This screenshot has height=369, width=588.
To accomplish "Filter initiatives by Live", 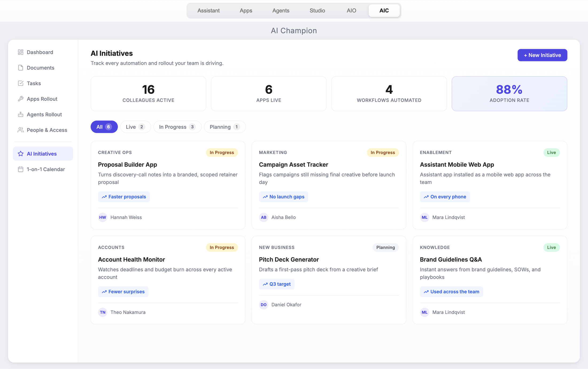I will [135, 127].
